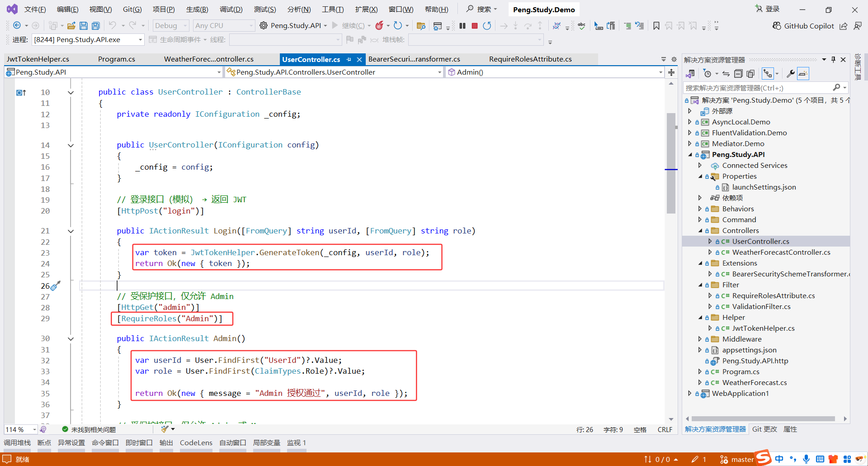
Task: Switch to the RequireRolesAttribute.cs editor tab
Action: click(530, 59)
